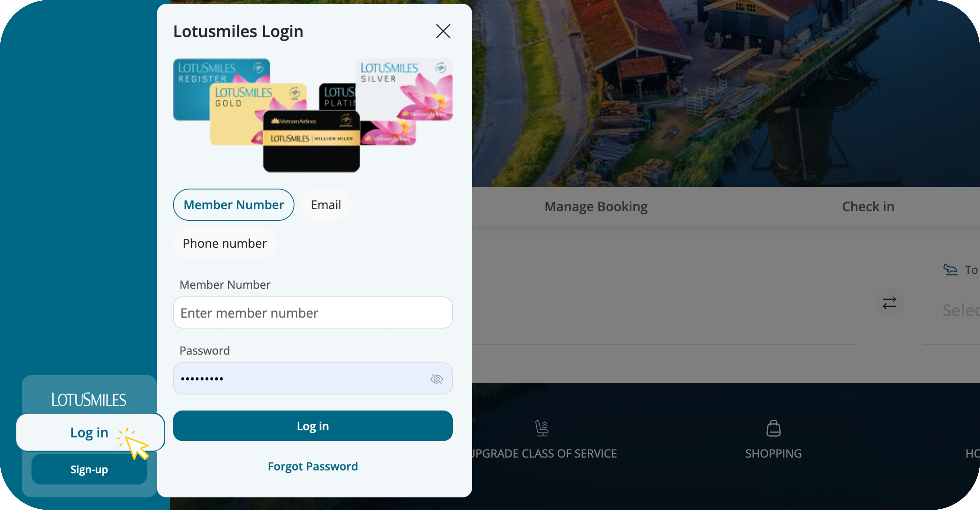Select Email login option

(x=326, y=205)
